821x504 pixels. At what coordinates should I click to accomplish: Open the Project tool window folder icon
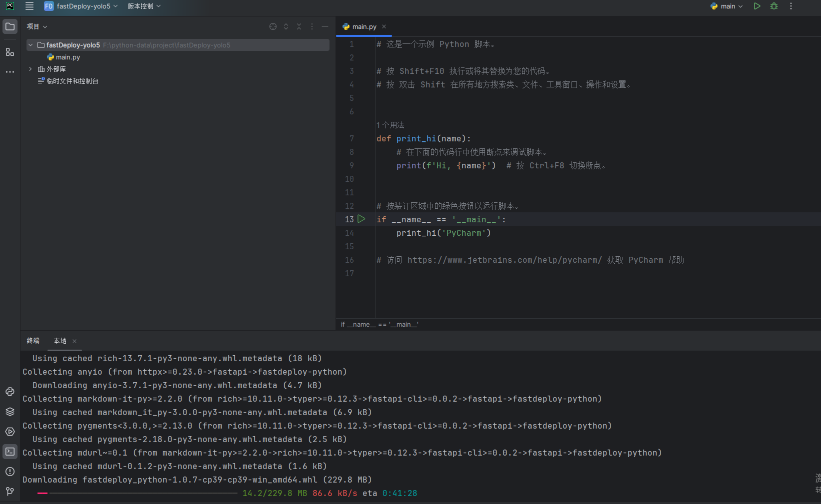10,26
